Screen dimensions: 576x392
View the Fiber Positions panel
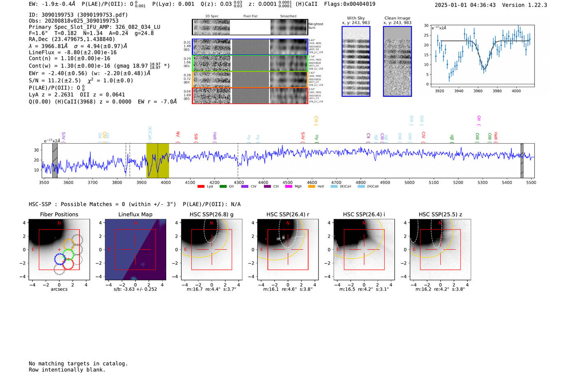click(x=59, y=250)
